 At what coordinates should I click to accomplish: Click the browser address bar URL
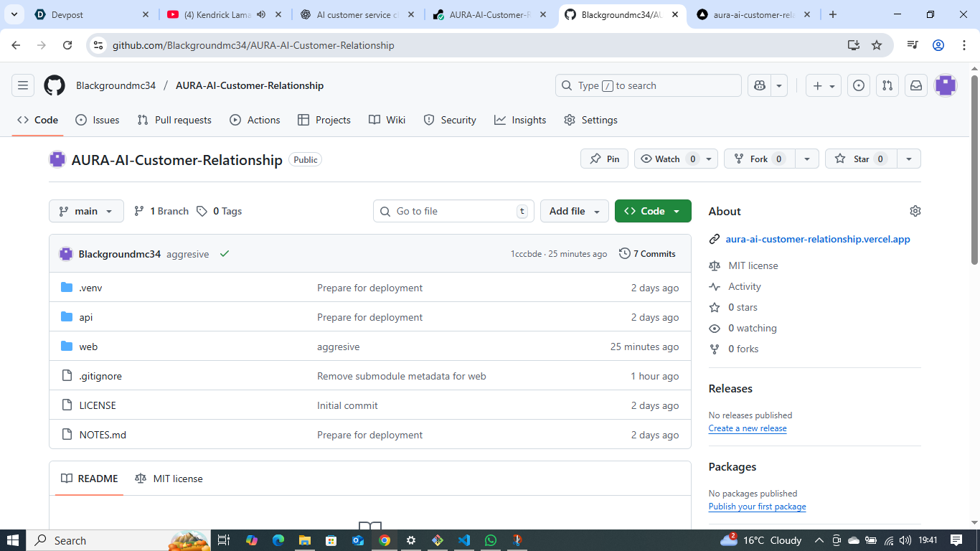[253, 45]
